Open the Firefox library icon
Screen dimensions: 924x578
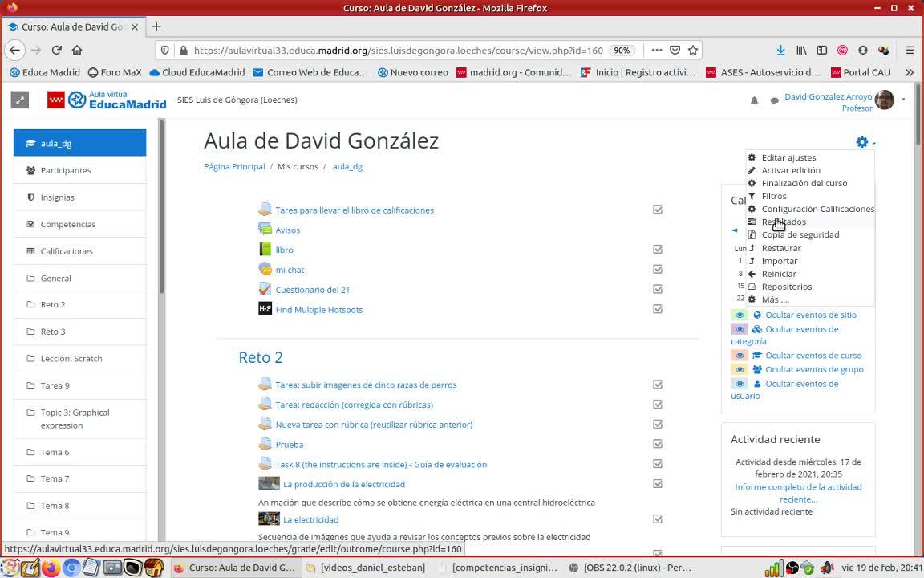point(801,50)
